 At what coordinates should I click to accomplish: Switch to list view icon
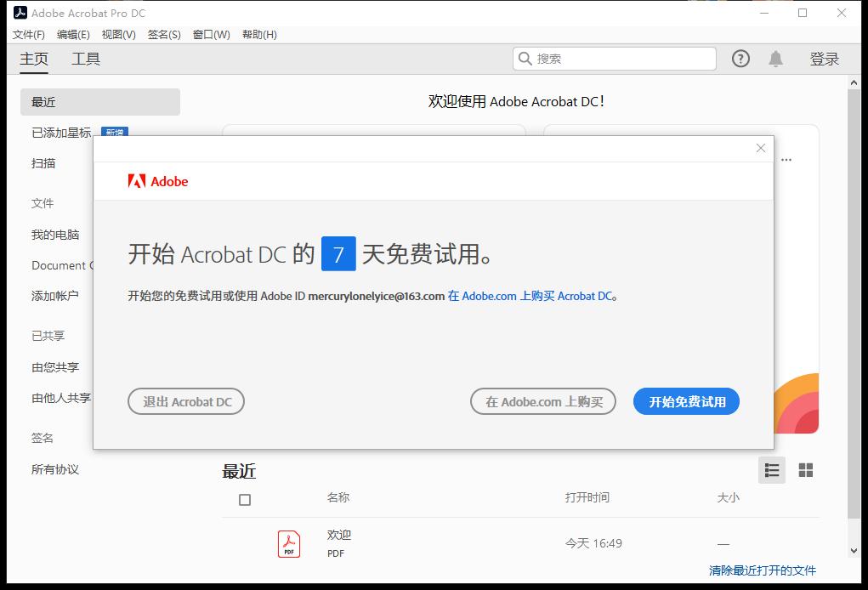coord(772,470)
